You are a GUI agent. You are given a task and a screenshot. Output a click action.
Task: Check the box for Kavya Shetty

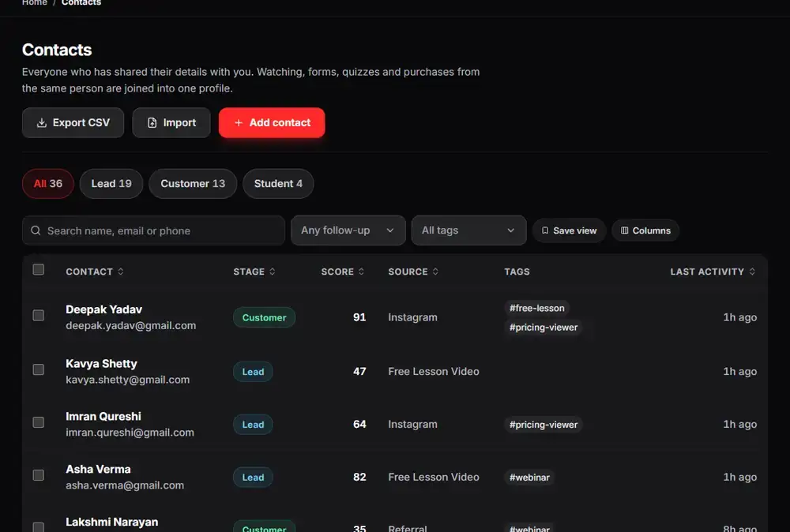[x=38, y=370]
